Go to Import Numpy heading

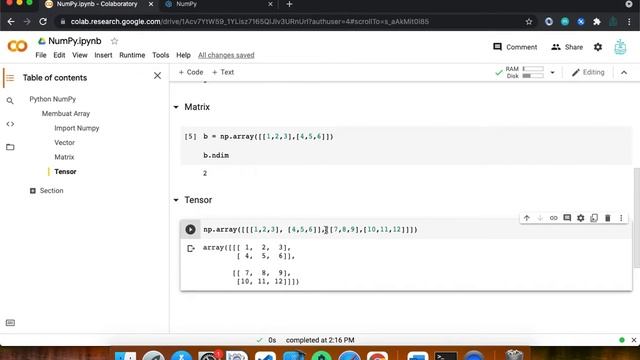tap(77, 128)
